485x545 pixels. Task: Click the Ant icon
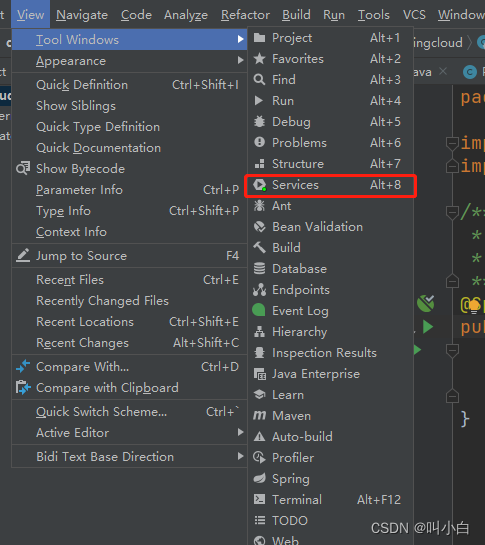(259, 206)
